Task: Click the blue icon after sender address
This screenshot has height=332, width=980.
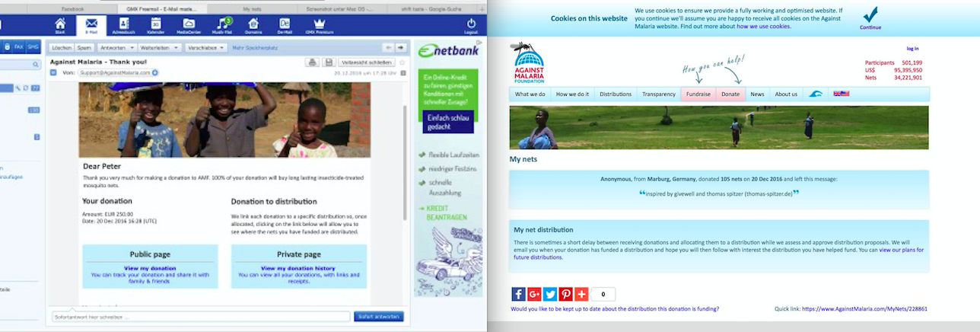Action: (x=155, y=73)
